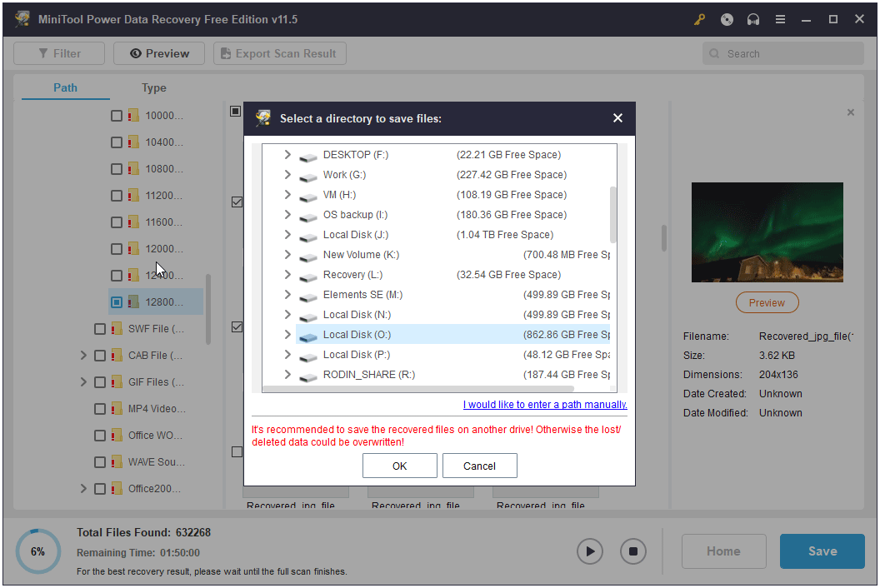Click the highlighted Local Disk (O:) drive icon
The width and height of the screenshot is (880, 588).
[308, 336]
